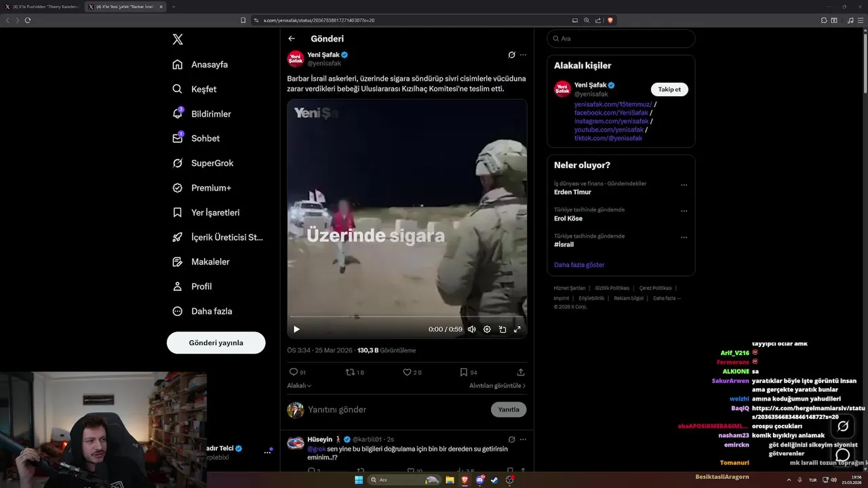Screen dimensions: 868x488
Task: Open Keşfet explore page
Action: 195,89
